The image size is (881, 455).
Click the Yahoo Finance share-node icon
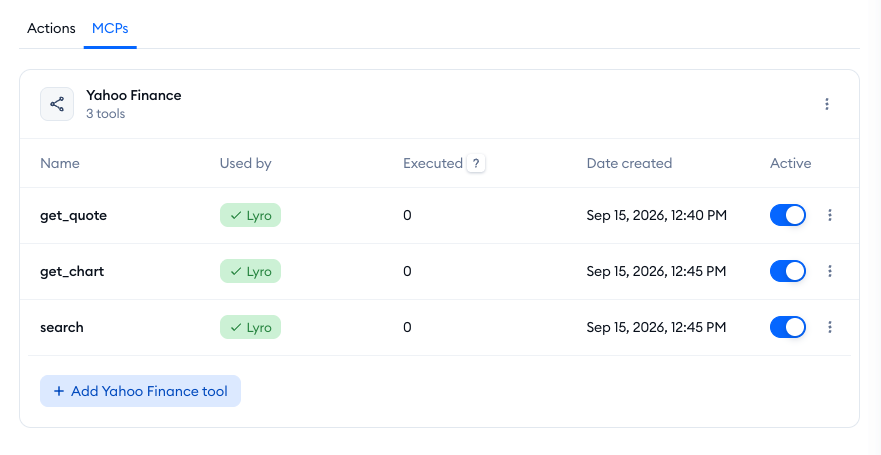[57, 104]
